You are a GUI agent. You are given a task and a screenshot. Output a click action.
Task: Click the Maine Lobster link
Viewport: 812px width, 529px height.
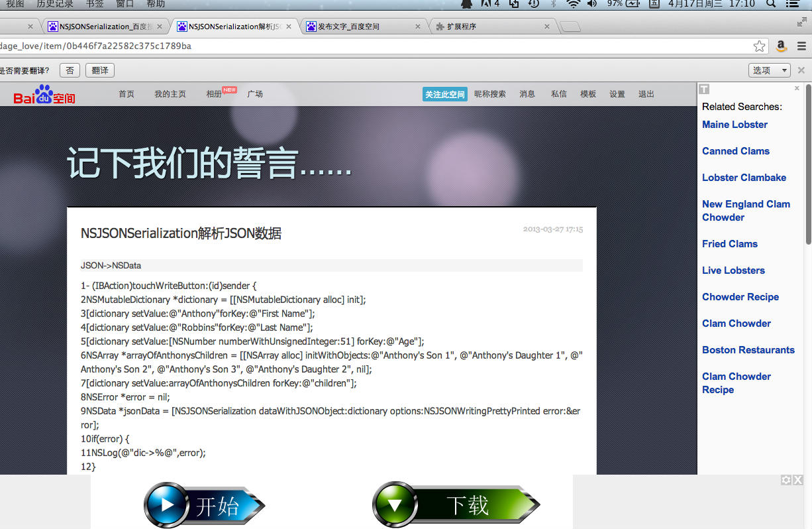pyautogui.click(x=735, y=125)
